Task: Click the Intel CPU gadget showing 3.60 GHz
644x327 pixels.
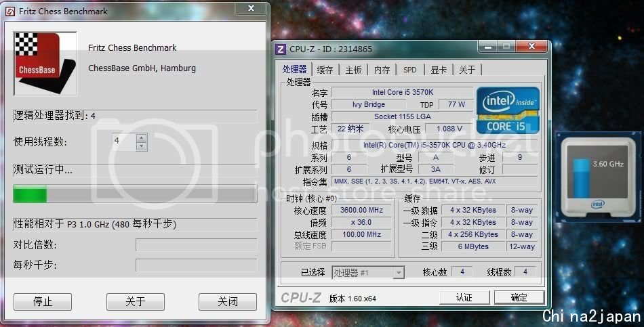Action: point(598,177)
